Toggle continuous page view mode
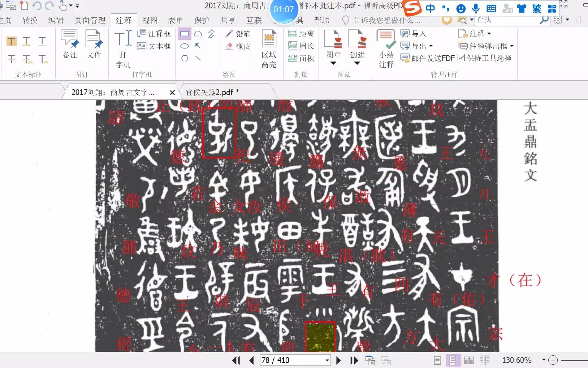The height and width of the screenshot is (368, 588). 453,360
